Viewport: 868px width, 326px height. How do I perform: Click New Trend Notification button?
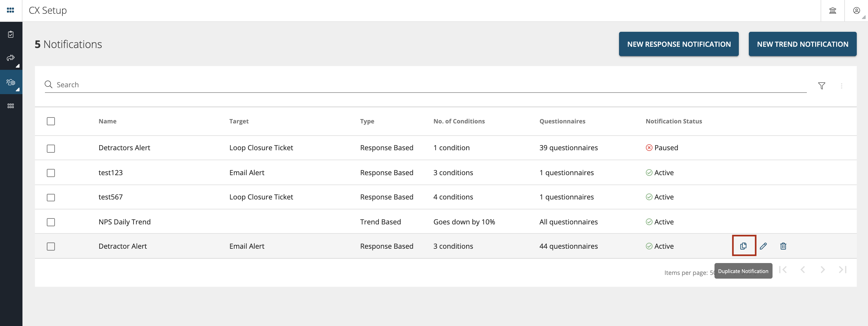click(802, 44)
